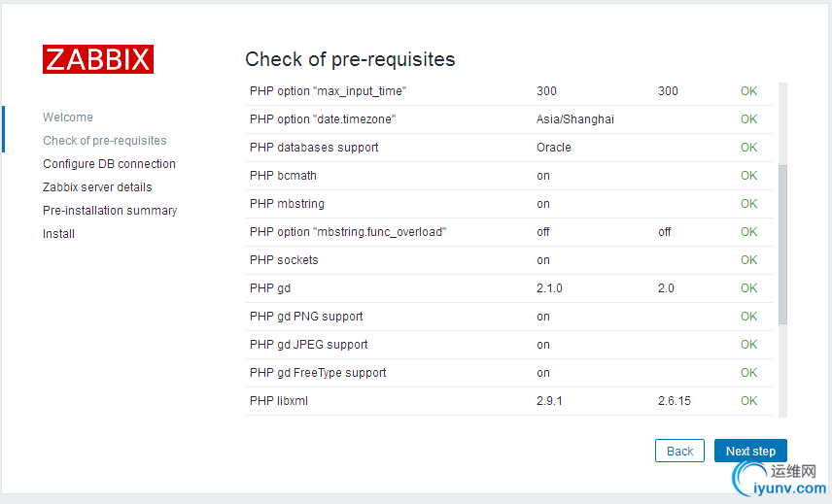Click the iyunv.com watermark logo
The width and height of the screenshot is (832, 504).
tap(780, 479)
